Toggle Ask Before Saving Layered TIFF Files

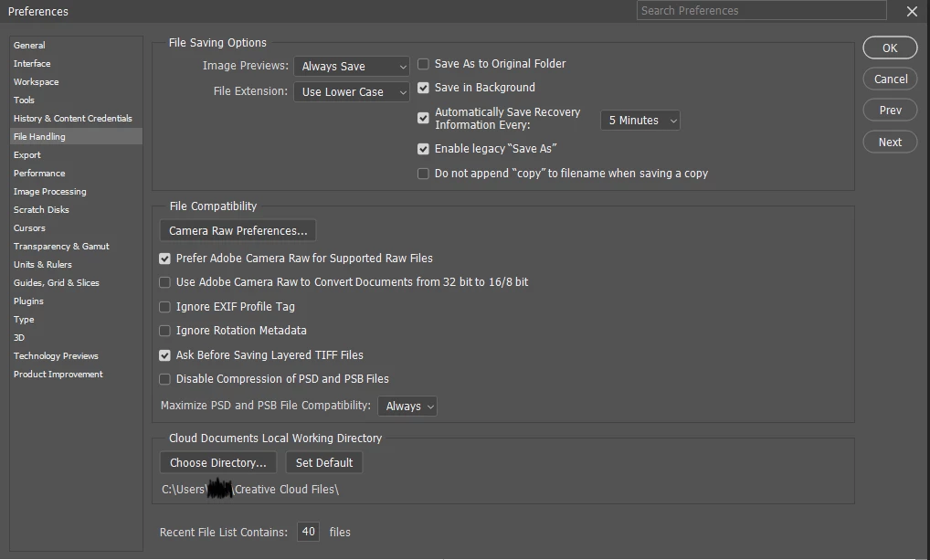(x=164, y=355)
